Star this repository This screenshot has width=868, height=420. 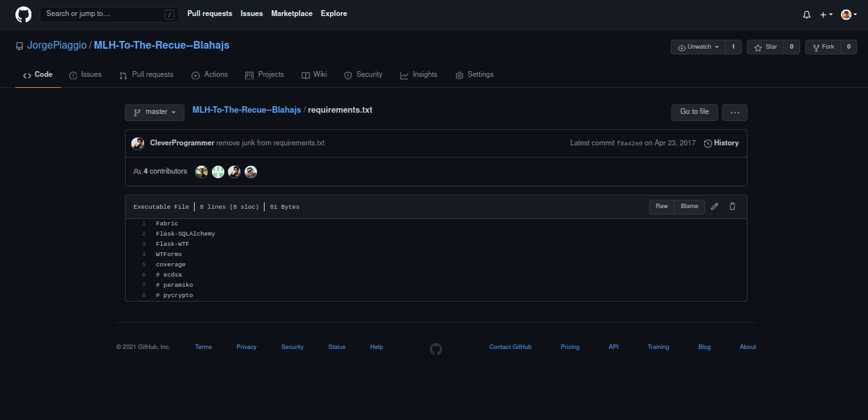[765, 47]
